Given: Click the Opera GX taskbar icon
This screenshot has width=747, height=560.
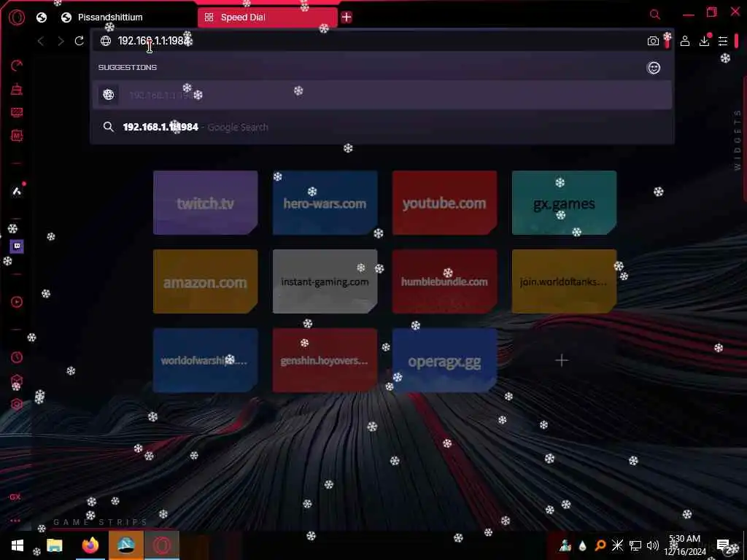Looking at the screenshot, I should [161, 545].
